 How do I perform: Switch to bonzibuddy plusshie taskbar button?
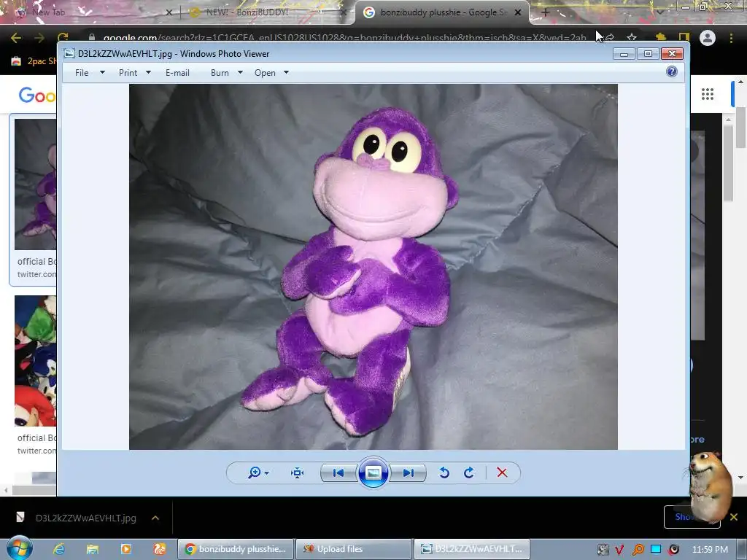click(236, 549)
